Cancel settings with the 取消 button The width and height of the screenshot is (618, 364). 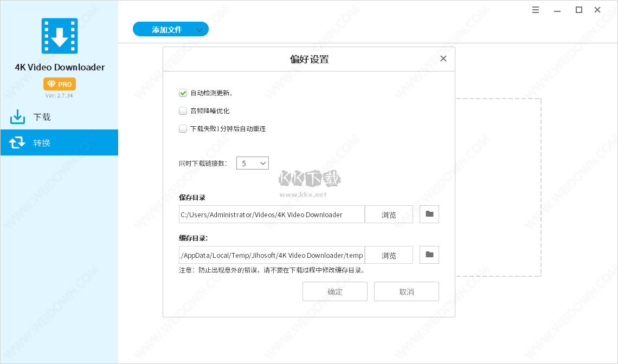406,291
